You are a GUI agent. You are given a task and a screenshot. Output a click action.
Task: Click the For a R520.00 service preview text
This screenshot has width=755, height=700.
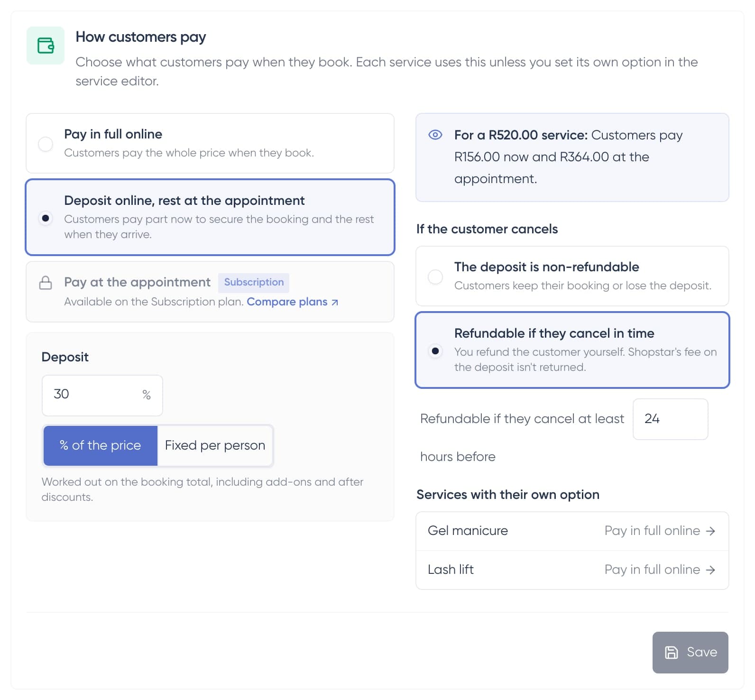click(x=568, y=157)
